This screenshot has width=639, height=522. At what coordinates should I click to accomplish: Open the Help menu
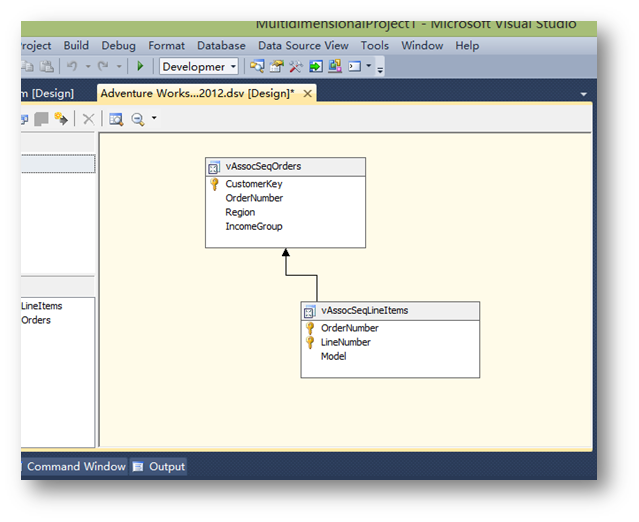(x=467, y=46)
